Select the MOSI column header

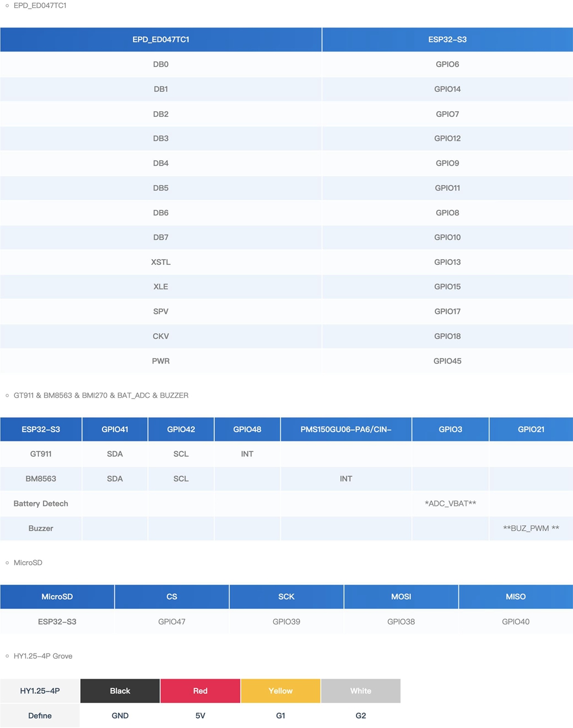401,597
